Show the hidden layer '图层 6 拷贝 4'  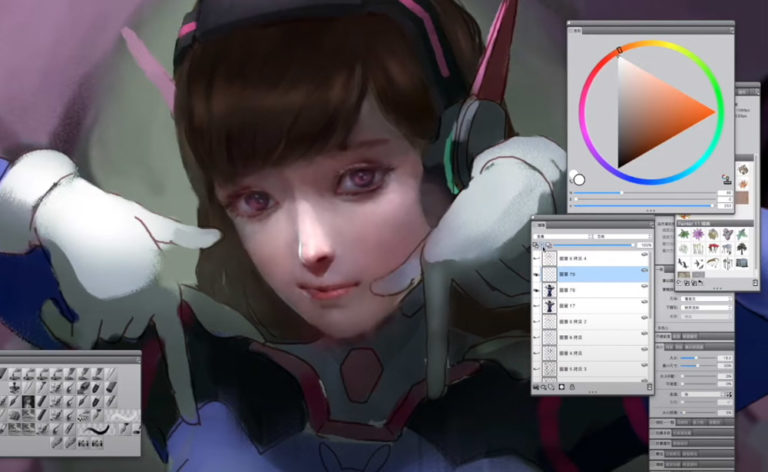pyautogui.click(x=537, y=259)
